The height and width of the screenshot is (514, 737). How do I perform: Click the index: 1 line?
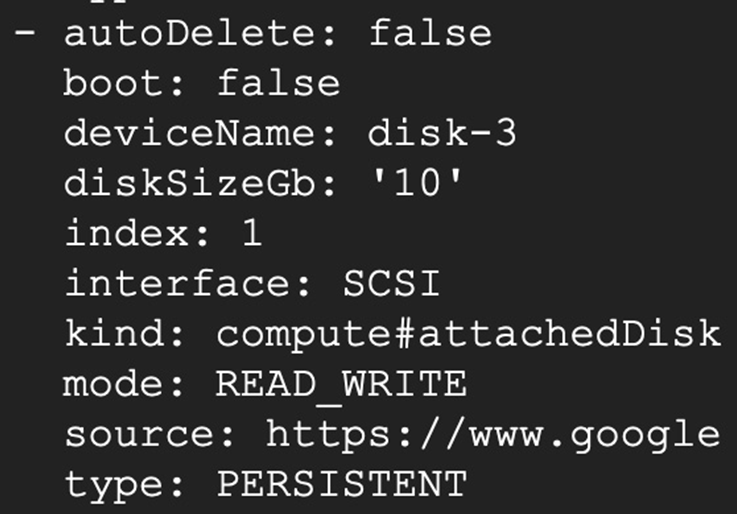coord(163,234)
